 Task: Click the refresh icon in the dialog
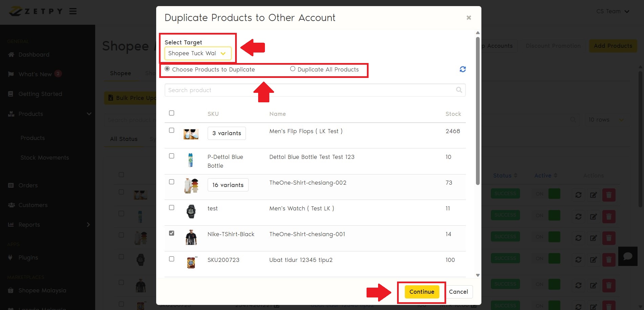[x=462, y=69]
